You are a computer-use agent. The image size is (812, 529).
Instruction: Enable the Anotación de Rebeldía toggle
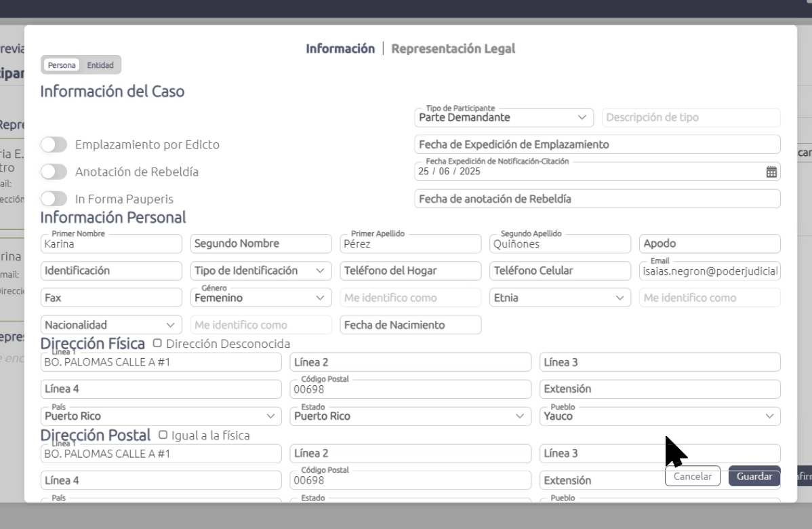pyautogui.click(x=54, y=172)
